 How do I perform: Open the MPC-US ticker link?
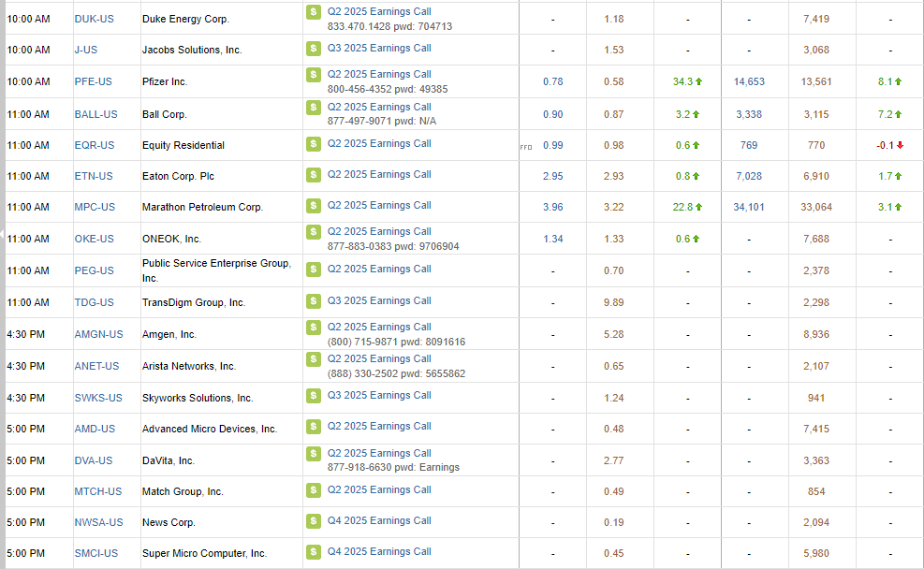95,208
